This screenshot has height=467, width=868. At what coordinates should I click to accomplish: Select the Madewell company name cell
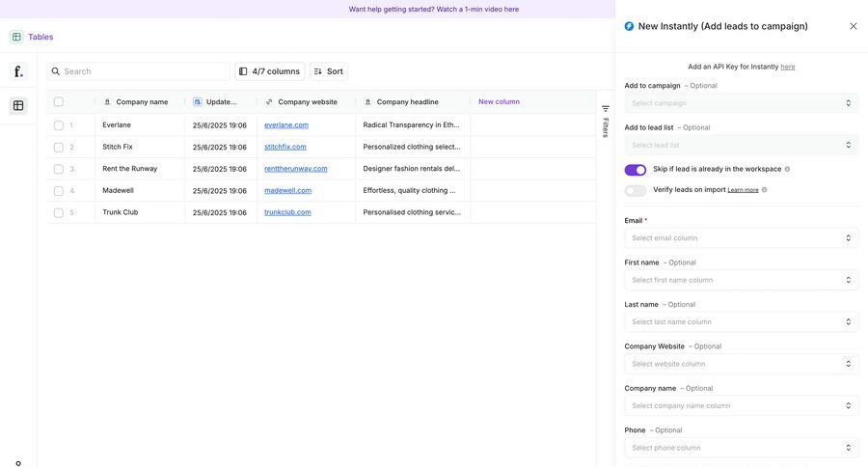coord(140,191)
